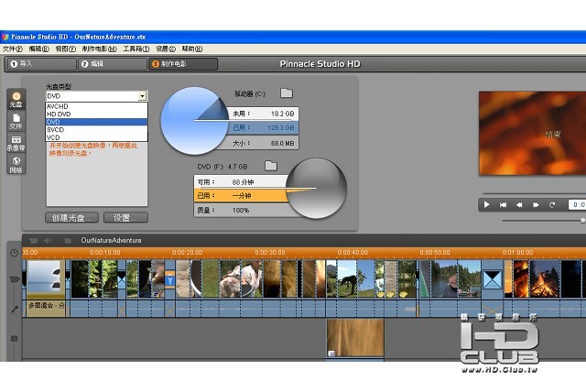
Task: Click folder icon beside OurNatureAdventure title
Action: (x=68, y=241)
